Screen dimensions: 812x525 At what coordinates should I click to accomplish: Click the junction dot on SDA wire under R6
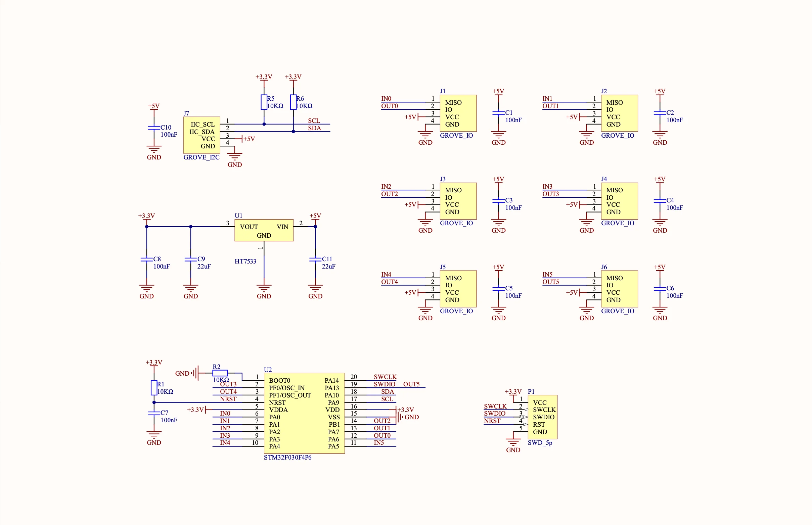pos(293,132)
